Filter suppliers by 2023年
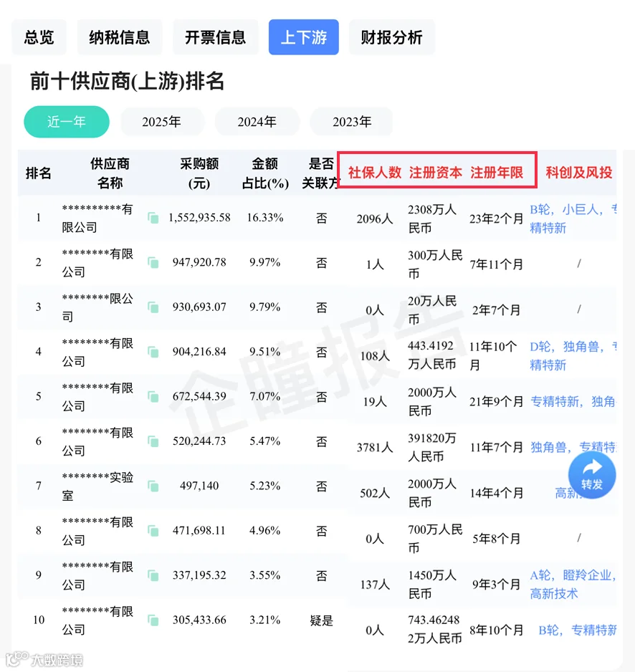The image size is (635, 672). [x=352, y=122]
